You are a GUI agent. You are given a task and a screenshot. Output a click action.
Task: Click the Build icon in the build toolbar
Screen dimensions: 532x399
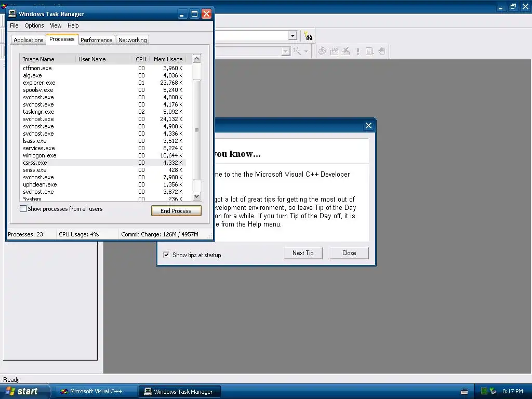pos(334,51)
